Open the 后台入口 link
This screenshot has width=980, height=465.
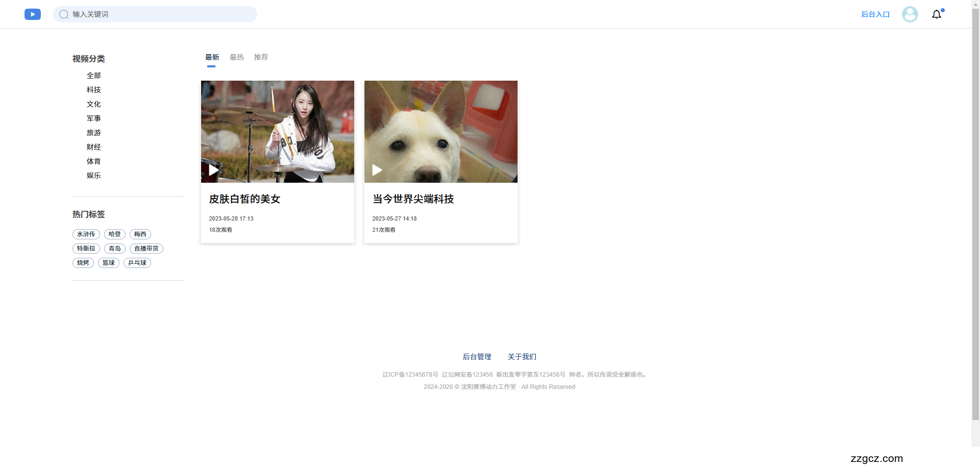coord(874,14)
